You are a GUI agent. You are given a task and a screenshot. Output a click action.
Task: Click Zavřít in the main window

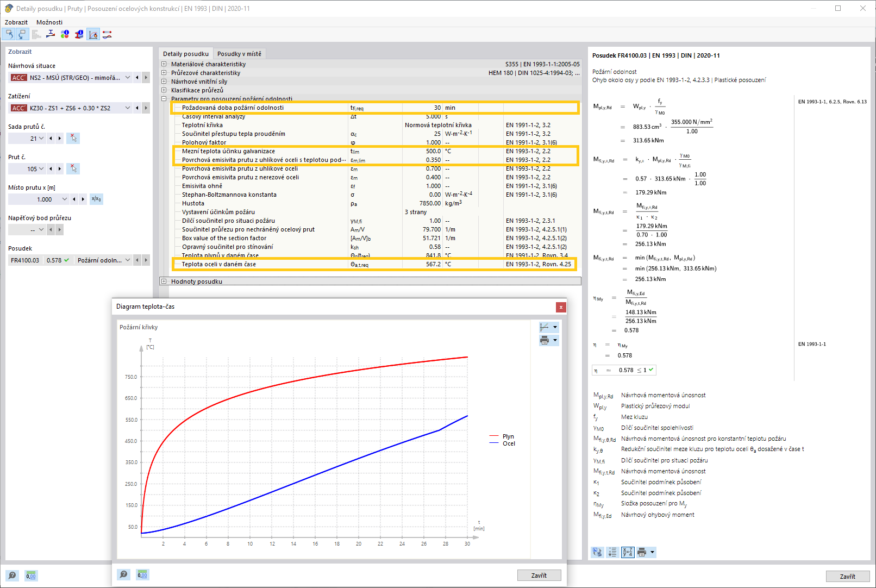[x=848, y=577]
